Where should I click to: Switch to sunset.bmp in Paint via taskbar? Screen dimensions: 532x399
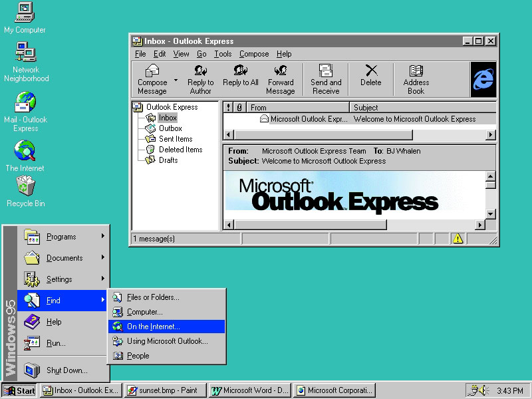(x=165, y=390)
